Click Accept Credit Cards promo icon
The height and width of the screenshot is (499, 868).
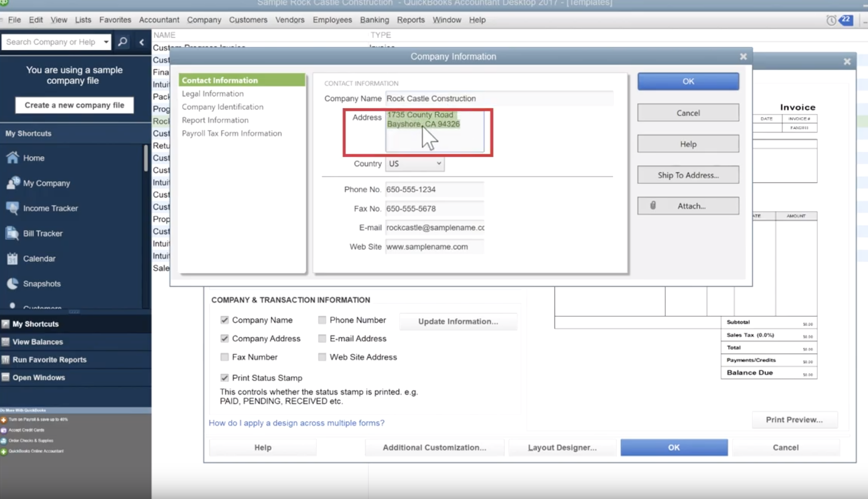[4, 430]
